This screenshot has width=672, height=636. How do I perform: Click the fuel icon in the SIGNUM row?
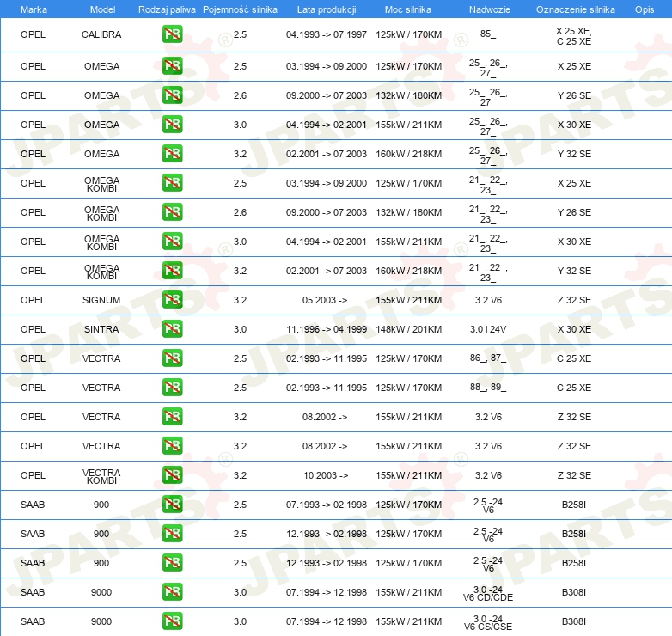[x=172, y=299]
